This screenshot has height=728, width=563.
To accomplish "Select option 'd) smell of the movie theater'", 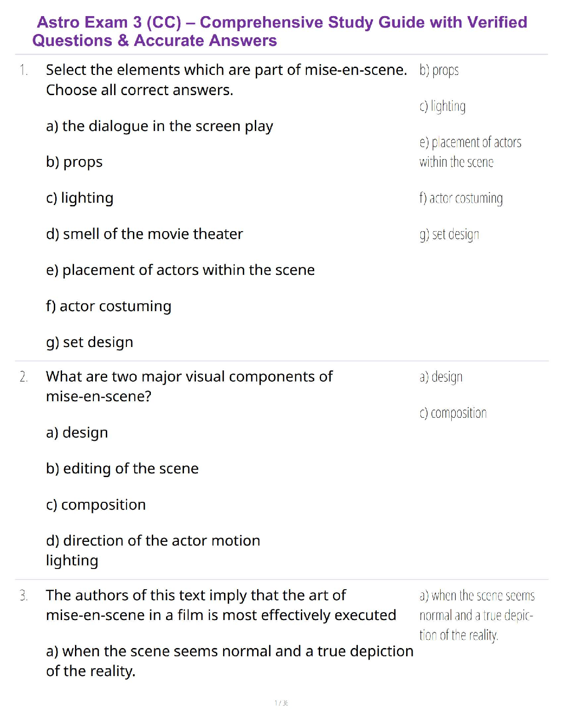I will coord(144,234).
